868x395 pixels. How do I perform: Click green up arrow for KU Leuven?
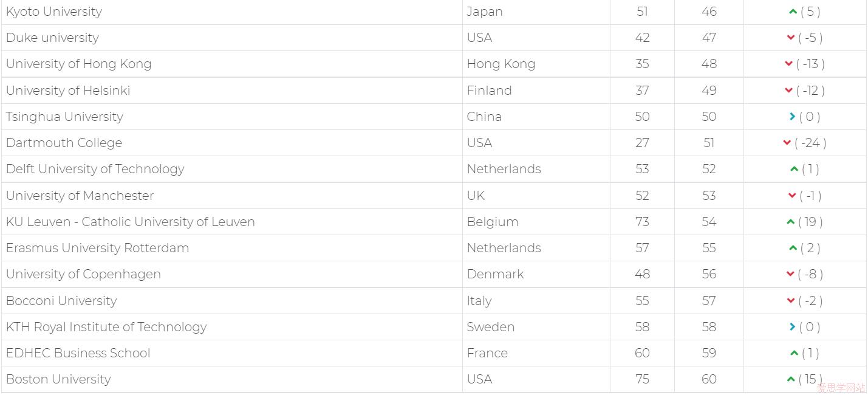tap(790, 222)
